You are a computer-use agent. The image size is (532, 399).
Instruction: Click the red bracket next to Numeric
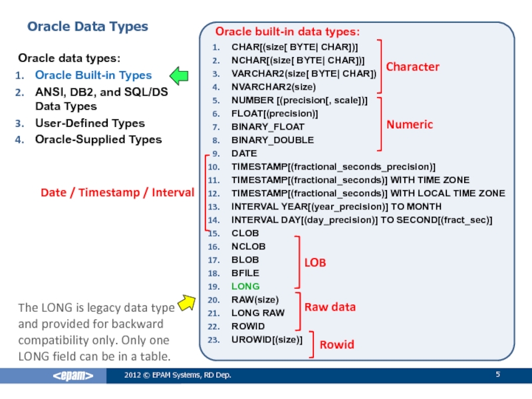coord(380,124)
